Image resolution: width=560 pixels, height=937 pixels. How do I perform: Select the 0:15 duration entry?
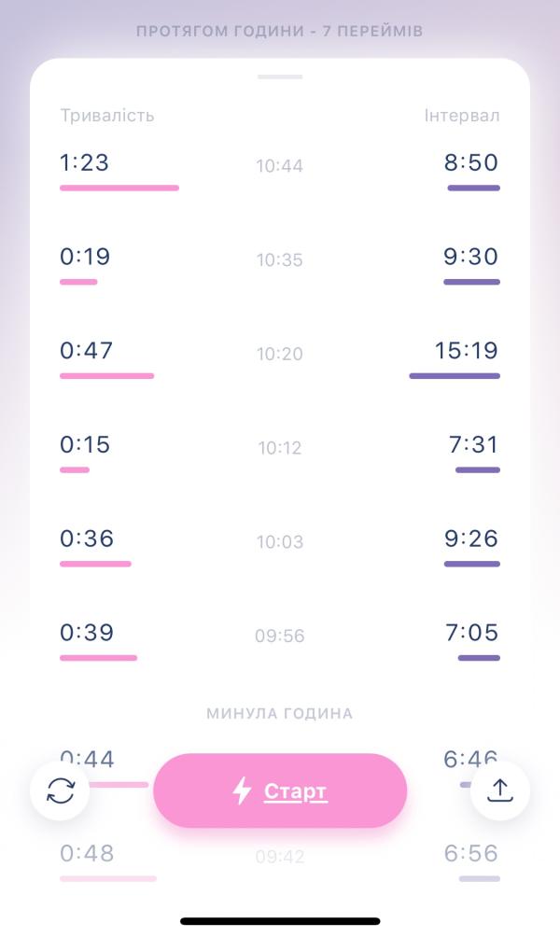coord(85,444)
